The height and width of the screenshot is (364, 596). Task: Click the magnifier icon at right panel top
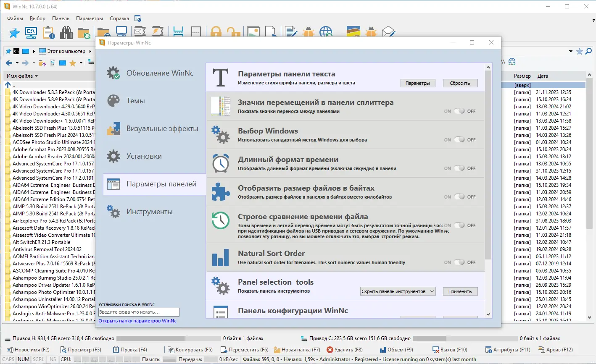tap(589, 51)
